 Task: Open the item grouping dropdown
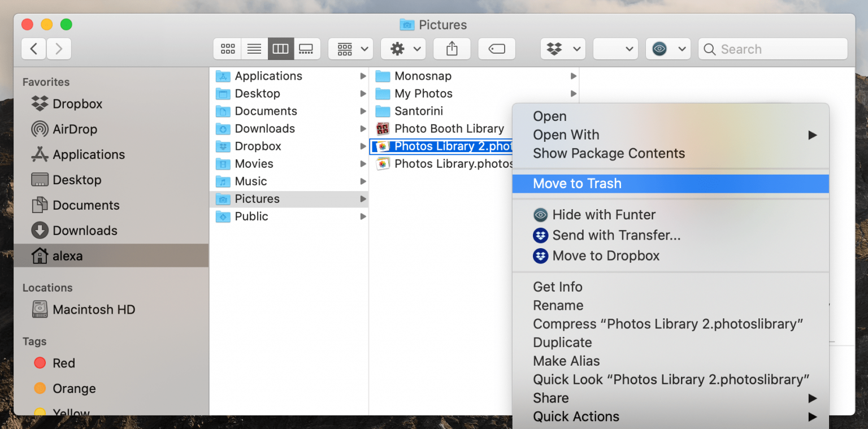350,49
